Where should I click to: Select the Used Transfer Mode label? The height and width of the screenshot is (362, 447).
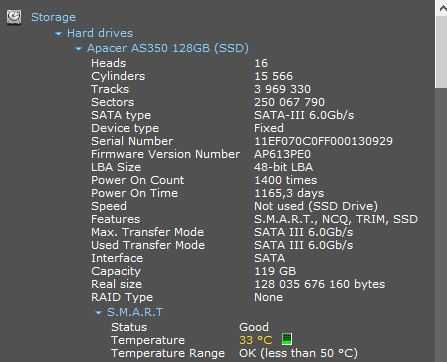(148, 245)
